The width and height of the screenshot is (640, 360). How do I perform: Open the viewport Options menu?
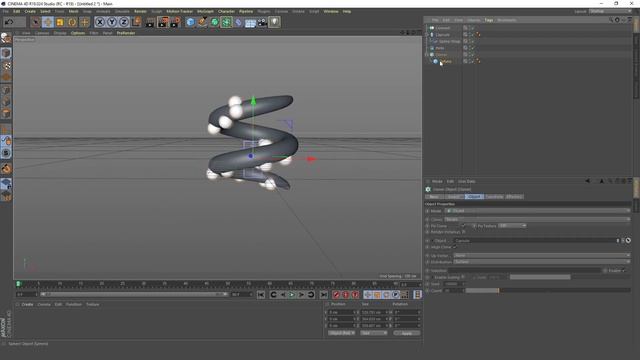point(78,33)
